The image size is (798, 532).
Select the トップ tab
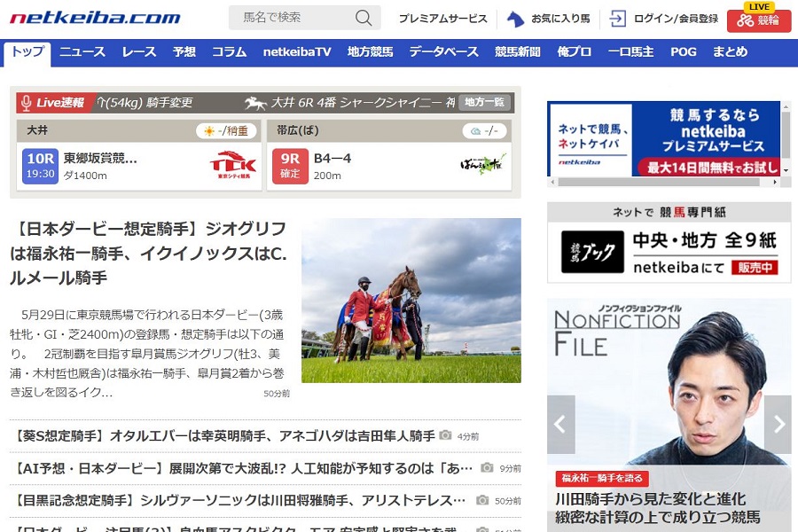27,53
